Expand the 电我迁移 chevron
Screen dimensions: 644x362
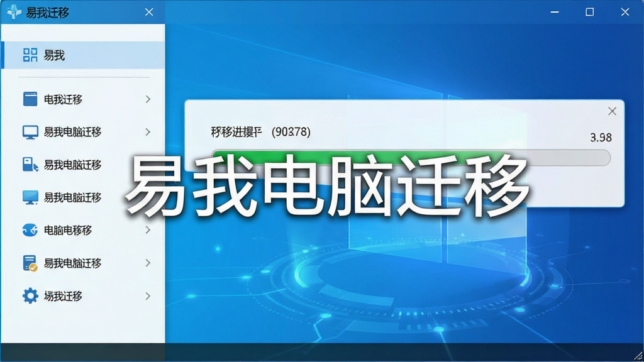pyautogui.click(x=148, y=99)
